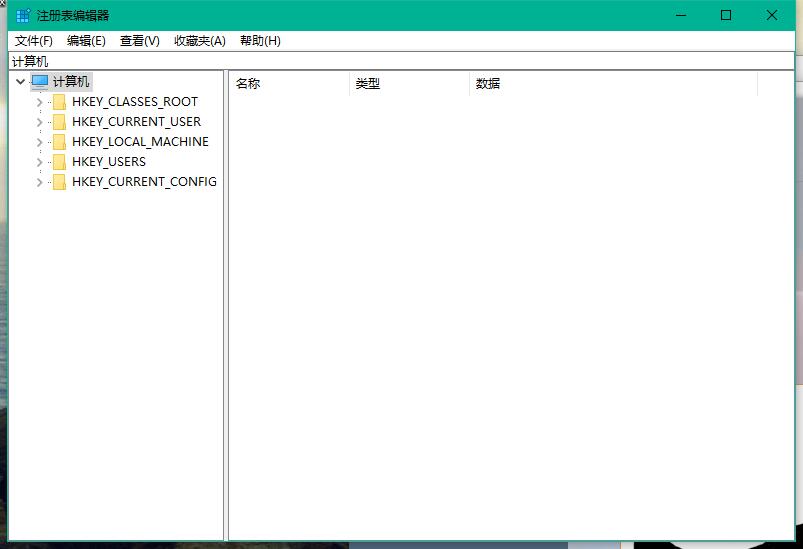Click the address bar showing 计算机
Screen dimensions: 803x549
point(402,61)
